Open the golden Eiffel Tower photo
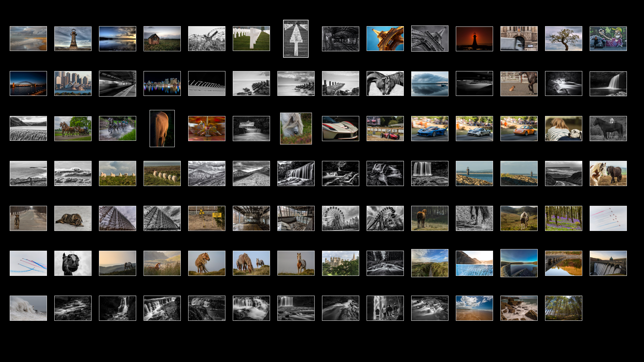The image size is (644, 362). [x=385, y=39]
